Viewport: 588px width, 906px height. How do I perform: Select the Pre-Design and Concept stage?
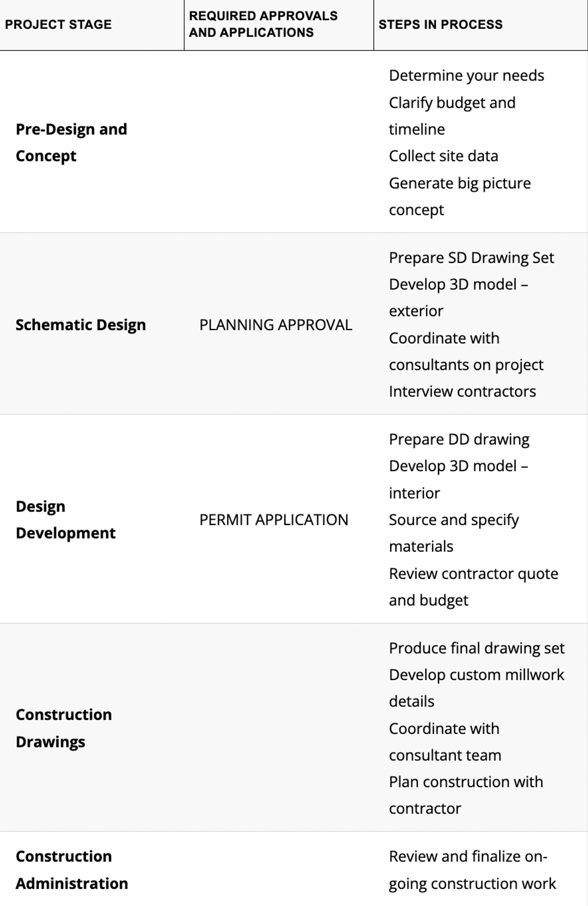(72, 143)
